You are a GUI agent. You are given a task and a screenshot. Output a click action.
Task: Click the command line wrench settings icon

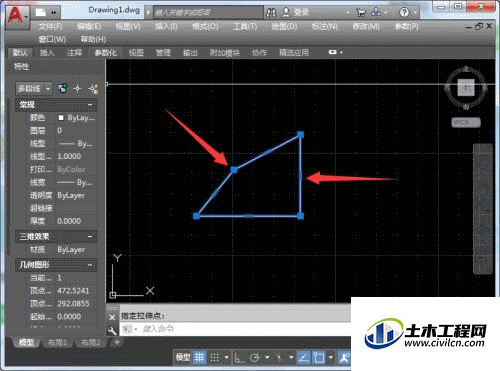point(112,330)
